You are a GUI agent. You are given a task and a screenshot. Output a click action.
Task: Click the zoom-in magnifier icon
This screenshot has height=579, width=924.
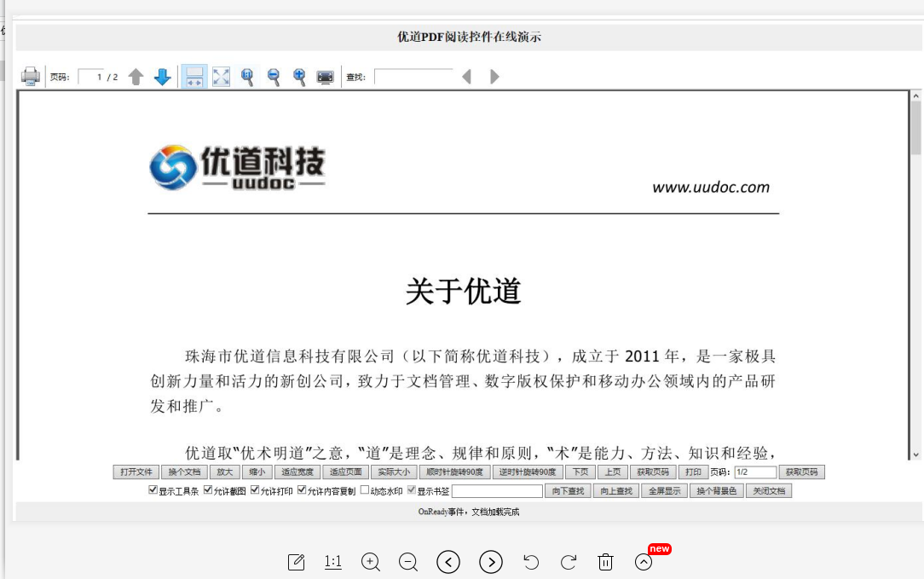tap(299, 76)
